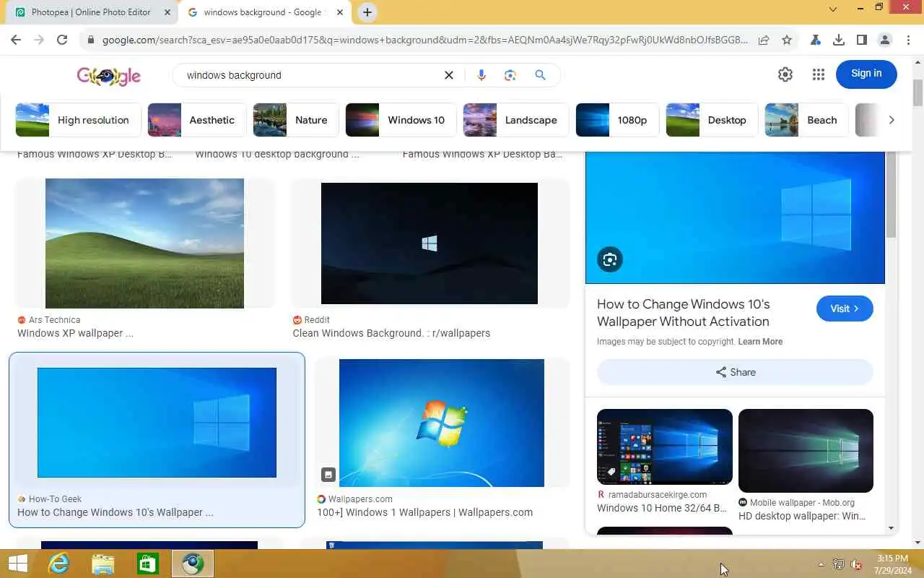The width and height of the screenshot is (924, 578).
Task: Close the windows background Google tab
Action: (x=341, y=12)
